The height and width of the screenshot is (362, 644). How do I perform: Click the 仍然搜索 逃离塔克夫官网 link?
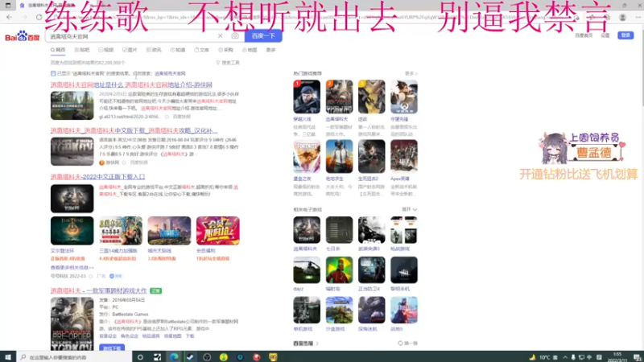(170, 73)
